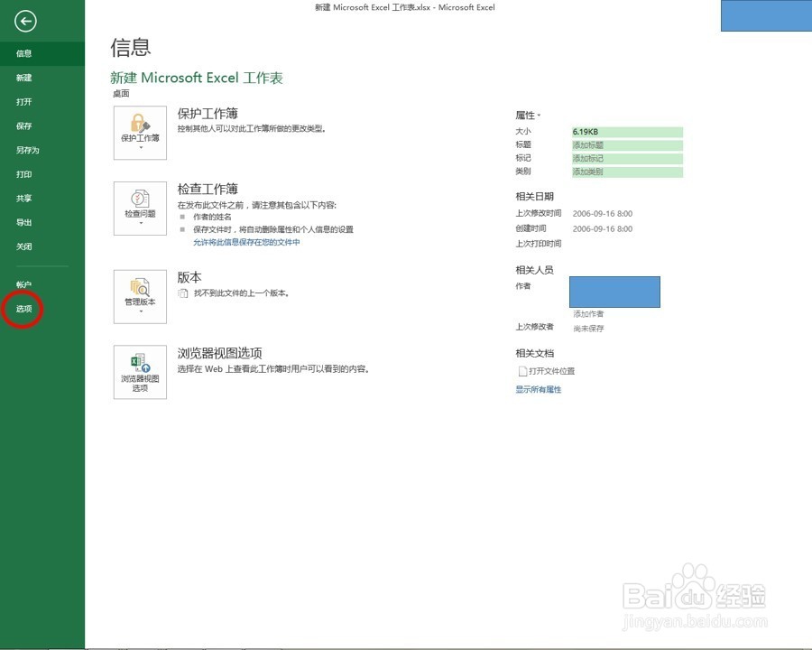Viewport: 812px width, 650px height.
Task: Click the 尚未保存 last modified by text
Action: [x=588, y=329]
